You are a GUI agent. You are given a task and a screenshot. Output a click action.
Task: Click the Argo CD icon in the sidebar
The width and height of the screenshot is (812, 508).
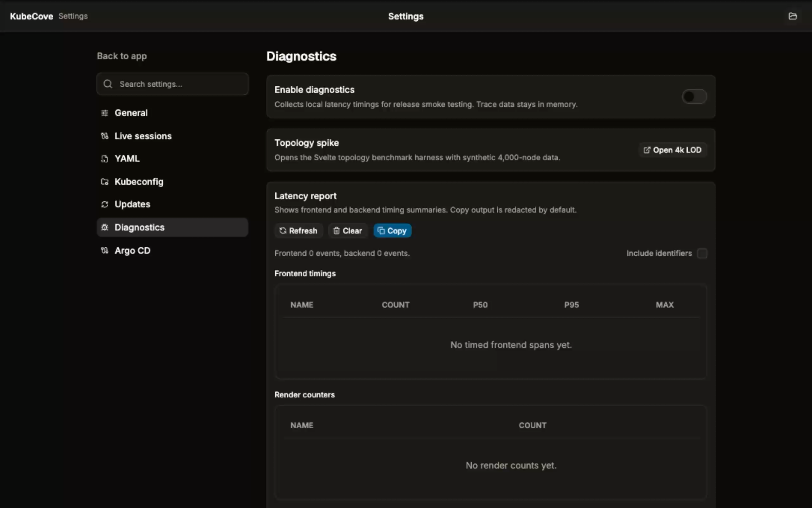(x=105, y=251)
